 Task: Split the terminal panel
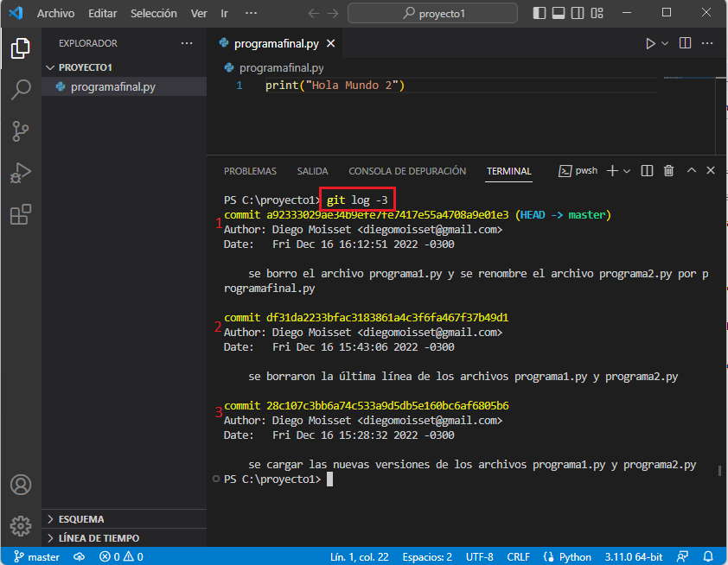coord(647,171)
